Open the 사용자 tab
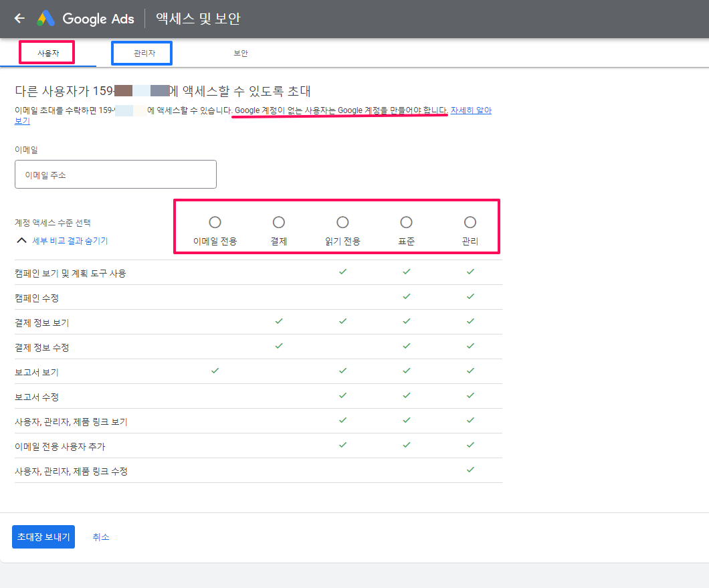The image size is (709, 588). point(46,52)
